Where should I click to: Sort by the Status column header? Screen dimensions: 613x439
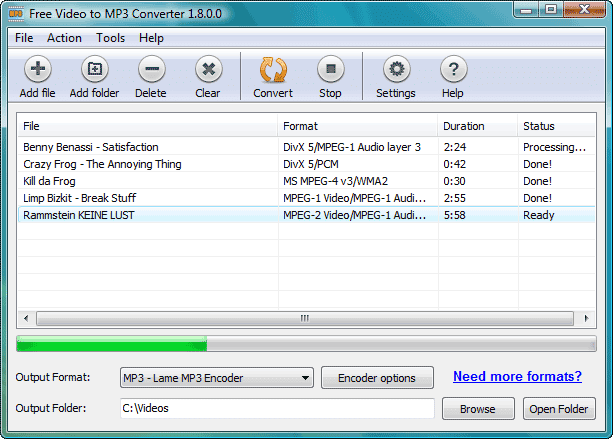tap(556, 126)
